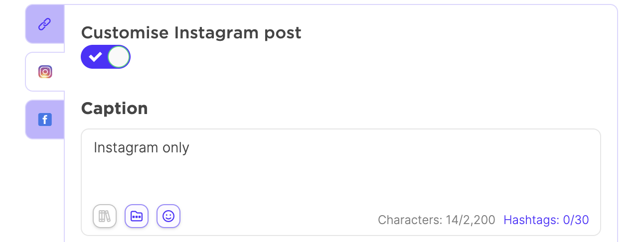
Task: Click the white knob of the toggle
Action: click(x=119, y=57)
